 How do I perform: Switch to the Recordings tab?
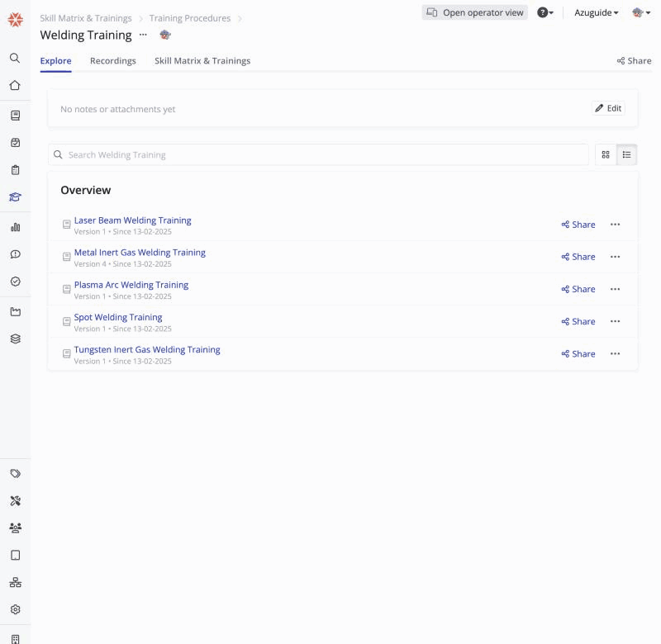click(x=113, y=60)
